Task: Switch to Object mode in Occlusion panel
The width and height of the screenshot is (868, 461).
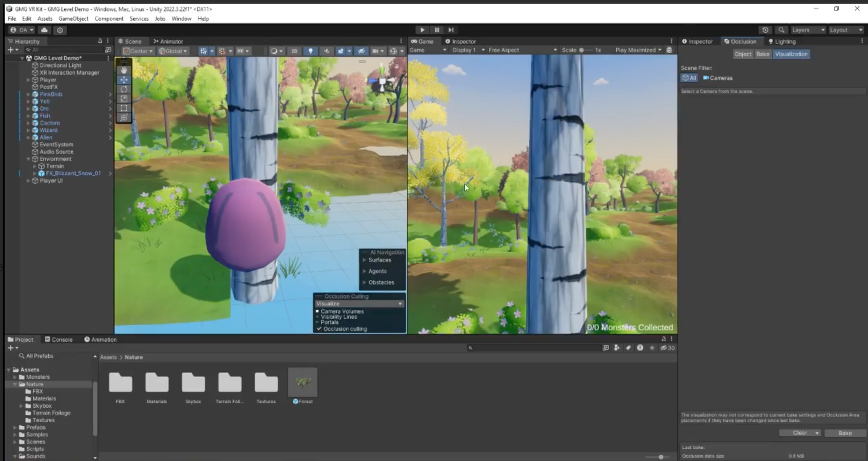Action: tap(743, 54)
